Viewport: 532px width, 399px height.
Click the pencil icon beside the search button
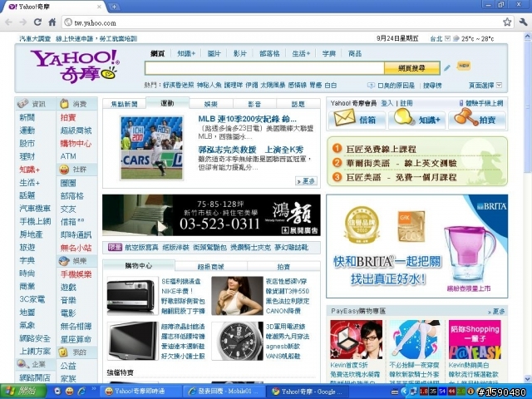(x=447, y=68)
